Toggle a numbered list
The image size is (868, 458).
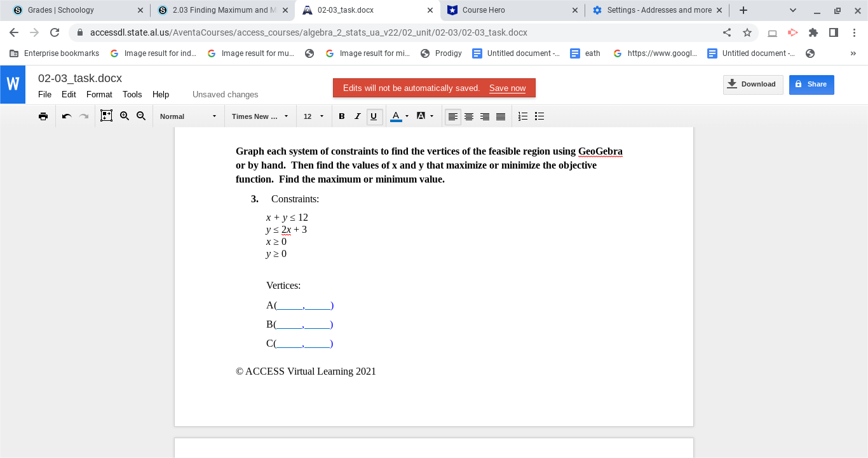522,116
